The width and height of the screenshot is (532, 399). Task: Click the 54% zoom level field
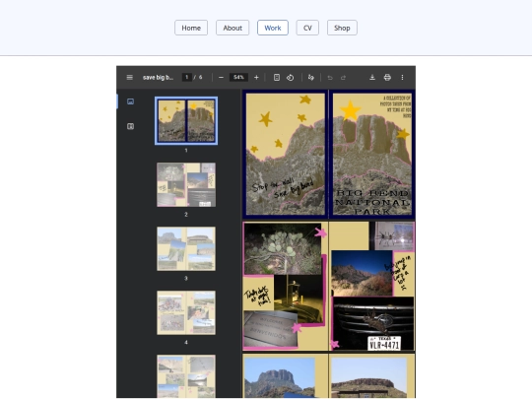(238, 78)
